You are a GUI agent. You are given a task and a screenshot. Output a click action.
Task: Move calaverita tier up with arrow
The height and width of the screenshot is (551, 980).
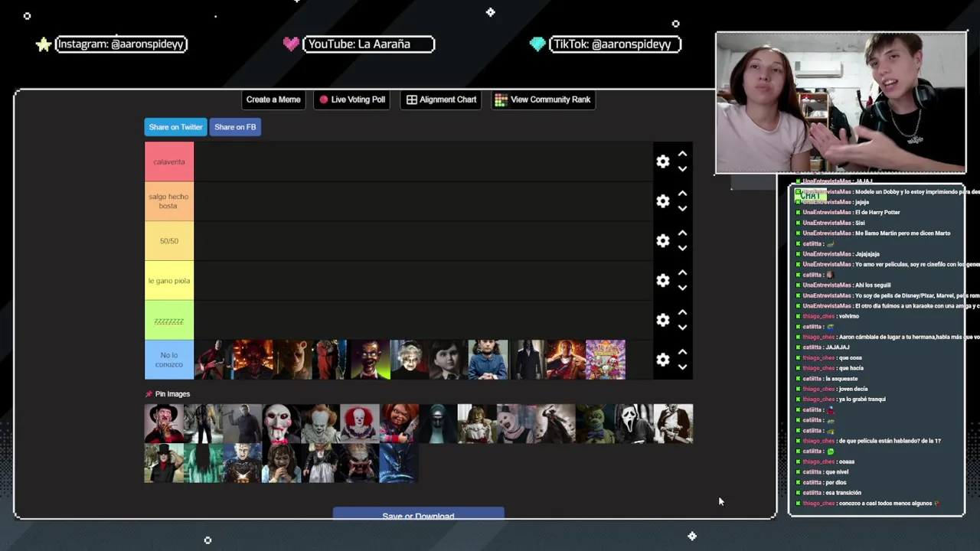682,154
